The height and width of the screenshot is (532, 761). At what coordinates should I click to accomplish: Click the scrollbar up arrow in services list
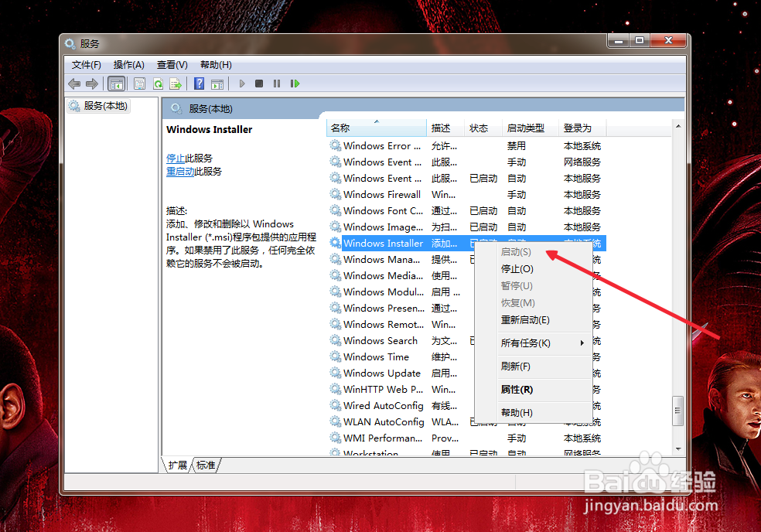point(678,126)
